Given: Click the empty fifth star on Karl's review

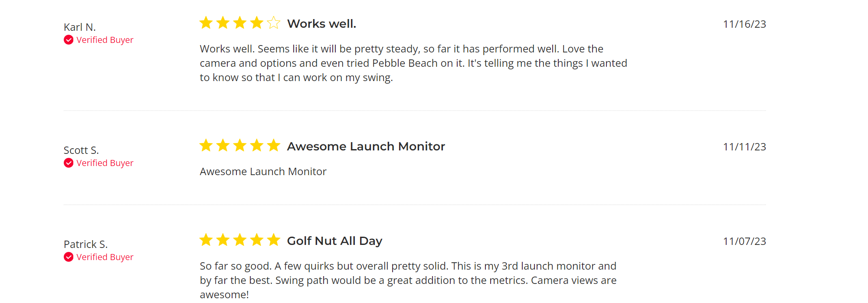Looking at the screenshot, I should (274, 23).
